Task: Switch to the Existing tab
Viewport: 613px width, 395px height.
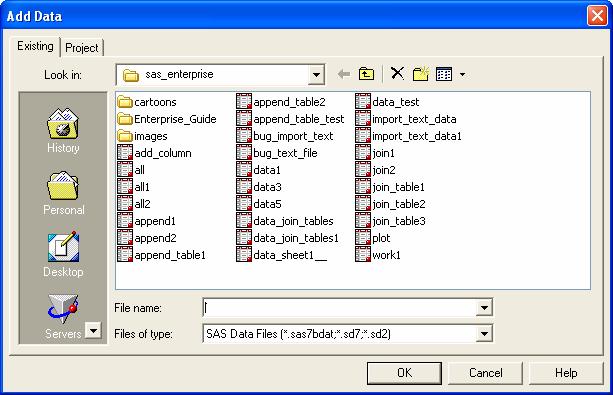Action: click(35, 46)
